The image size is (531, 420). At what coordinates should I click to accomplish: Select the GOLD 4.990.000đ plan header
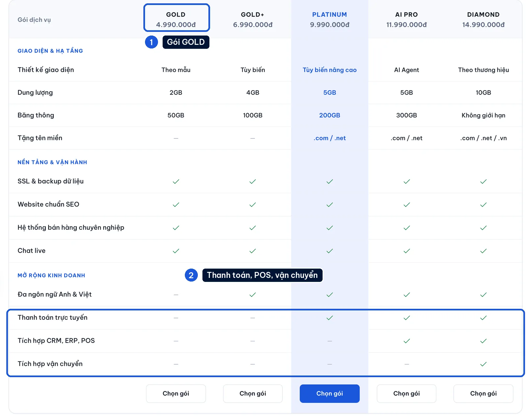(176, 19)
